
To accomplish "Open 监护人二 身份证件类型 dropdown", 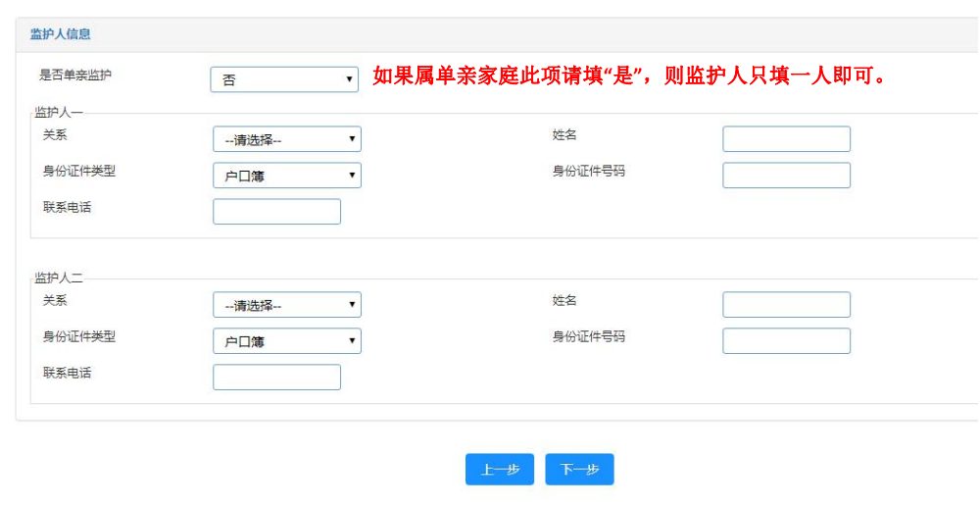I will click(x=286, y=341).
